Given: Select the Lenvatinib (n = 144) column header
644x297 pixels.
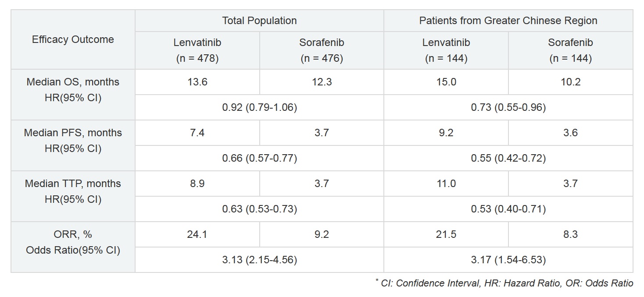Looking at the screenshot, I should pyautogui.click(x=446, y=50).
